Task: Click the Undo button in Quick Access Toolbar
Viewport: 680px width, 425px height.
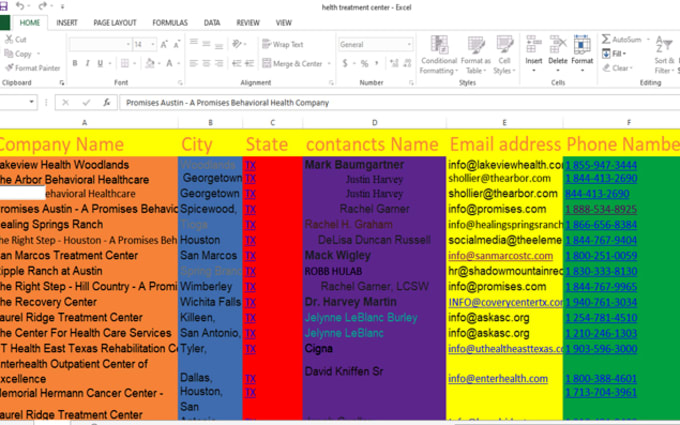Action: [x=20, y=6]
